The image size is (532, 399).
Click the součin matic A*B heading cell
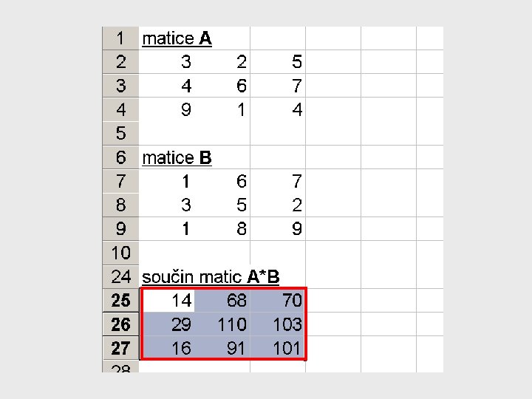click(x=211, y=277)
